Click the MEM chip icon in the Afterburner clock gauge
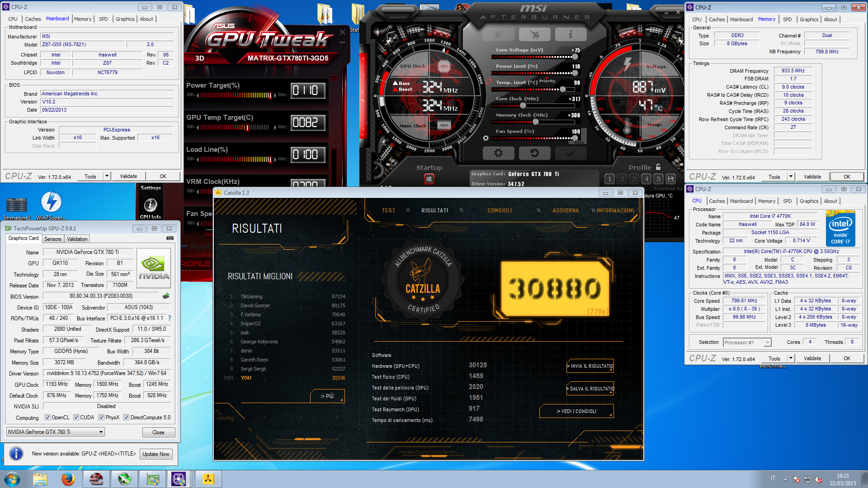 pyautogui.click(x=444, y=125)
